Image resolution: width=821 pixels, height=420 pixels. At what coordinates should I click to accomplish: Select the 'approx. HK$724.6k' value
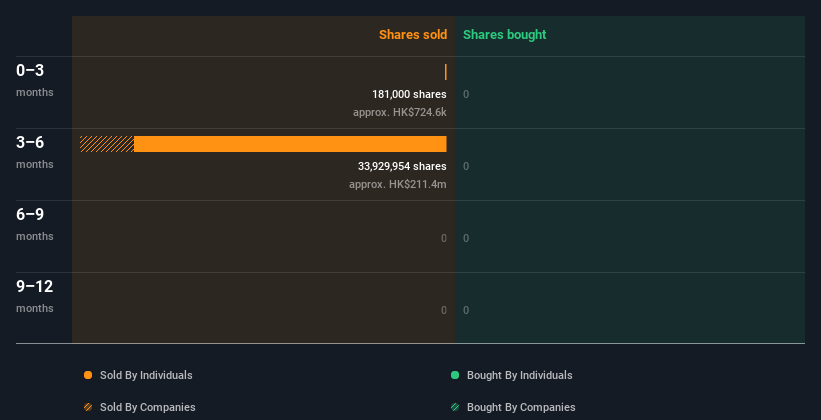coord(400,112)
